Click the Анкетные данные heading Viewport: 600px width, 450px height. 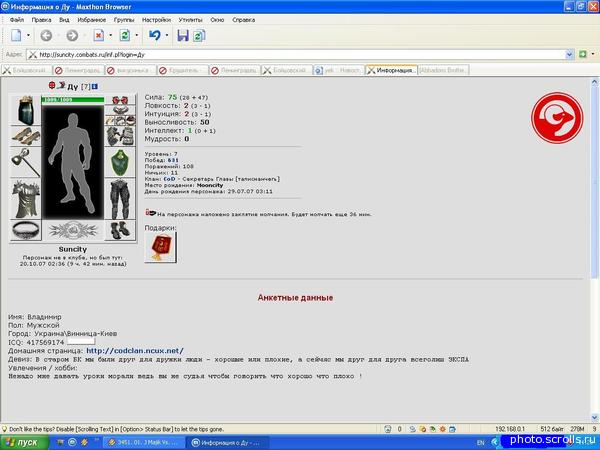(295, 298)
